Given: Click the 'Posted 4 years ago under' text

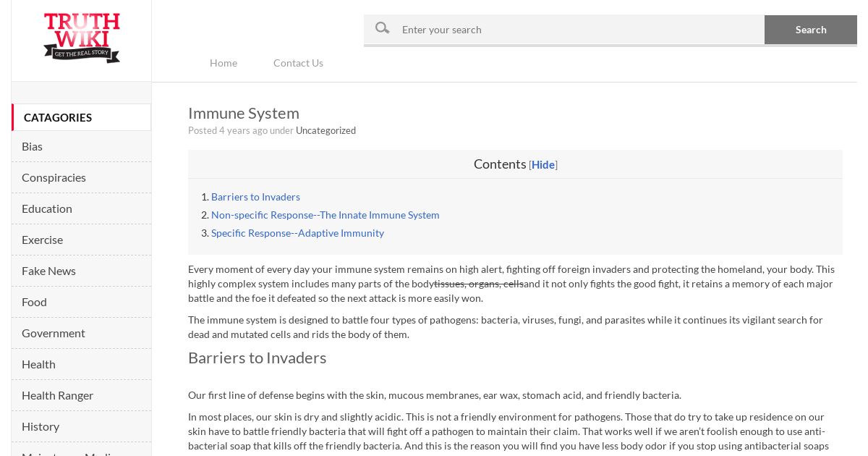Looking at the screenshot, I should point(241,130).
